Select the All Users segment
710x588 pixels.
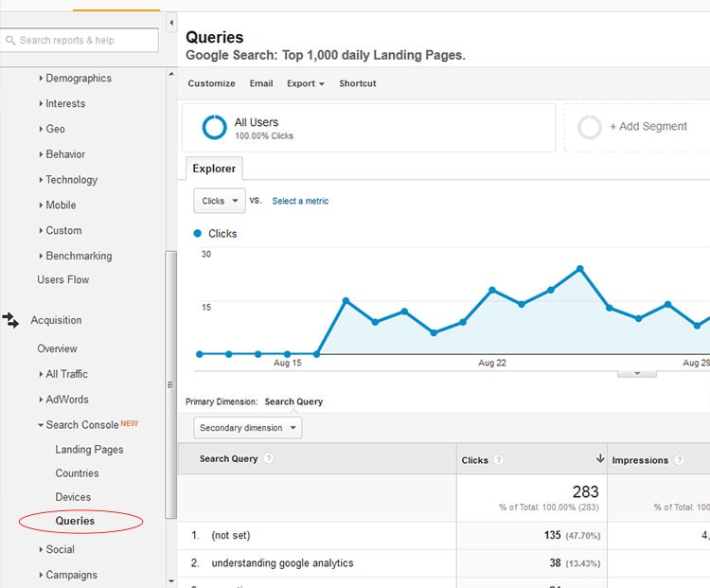tap(368, 128)
